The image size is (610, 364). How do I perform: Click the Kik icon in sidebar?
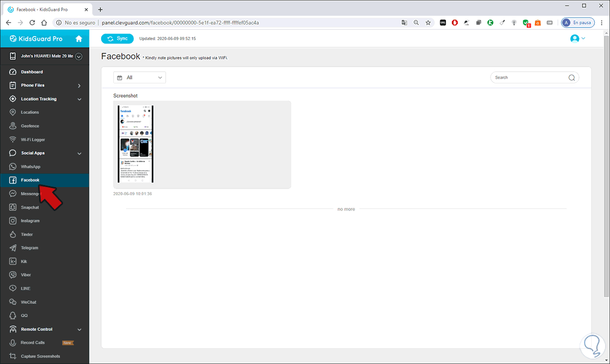[13, 261]
